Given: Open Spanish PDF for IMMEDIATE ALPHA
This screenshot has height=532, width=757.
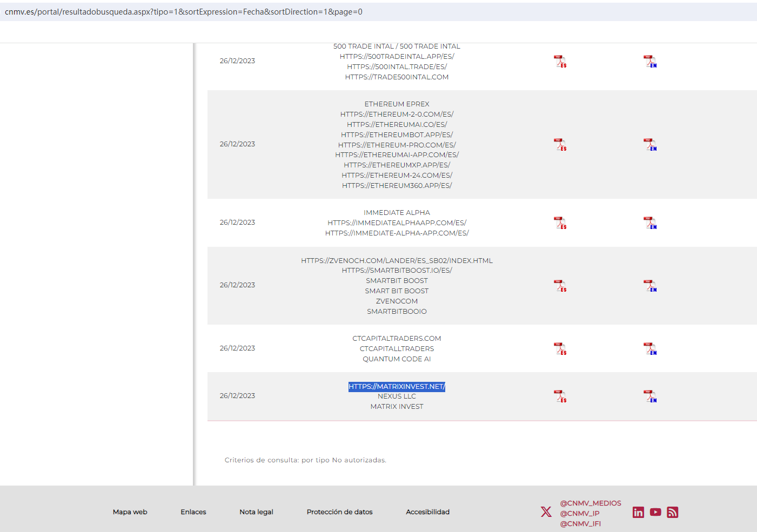Looking at the screenshot, I should [x=560, y=223].
